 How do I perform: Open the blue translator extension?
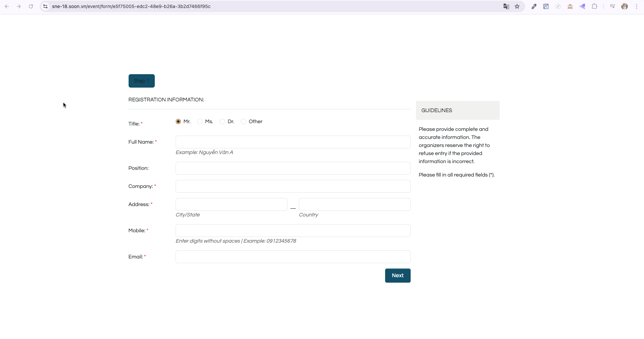(x=546, y=6)
